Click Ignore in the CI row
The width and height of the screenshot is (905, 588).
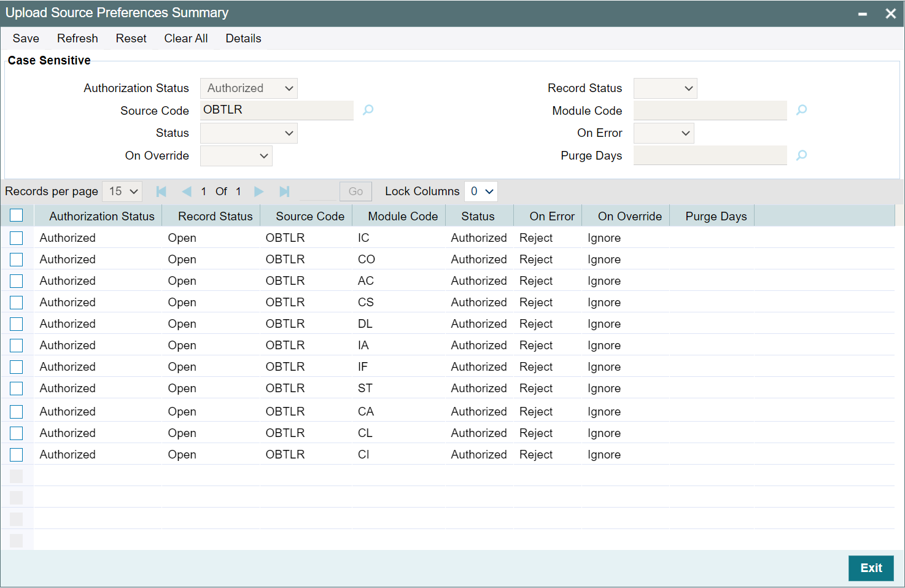604,454
